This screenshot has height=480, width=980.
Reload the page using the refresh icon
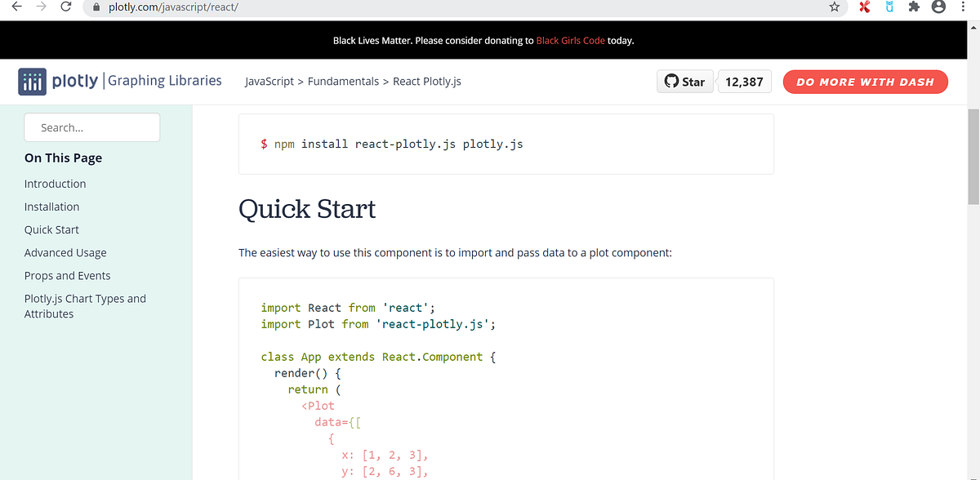point(65,7)
